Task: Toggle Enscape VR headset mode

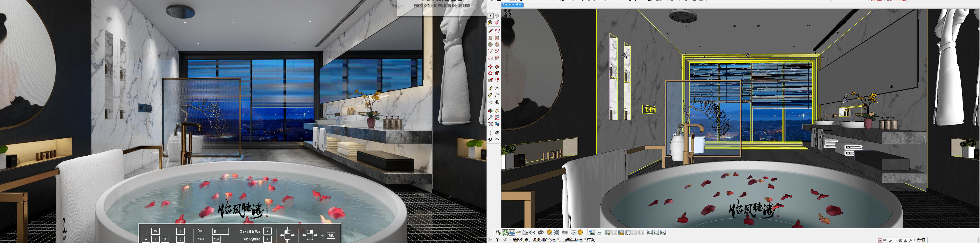Action: click(x=541, y=233)
